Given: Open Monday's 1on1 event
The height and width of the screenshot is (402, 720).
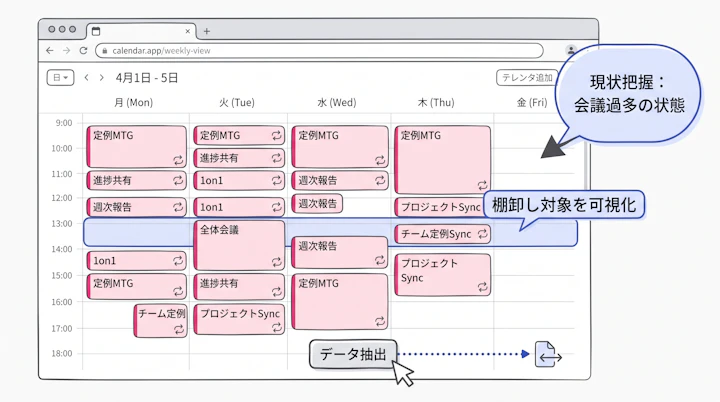Looking at the screenshot, I should tap(136, 261).
